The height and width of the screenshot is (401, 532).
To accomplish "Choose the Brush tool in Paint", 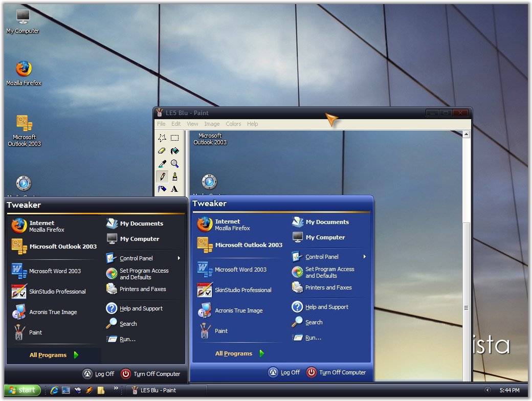I will tap(175, 176).
